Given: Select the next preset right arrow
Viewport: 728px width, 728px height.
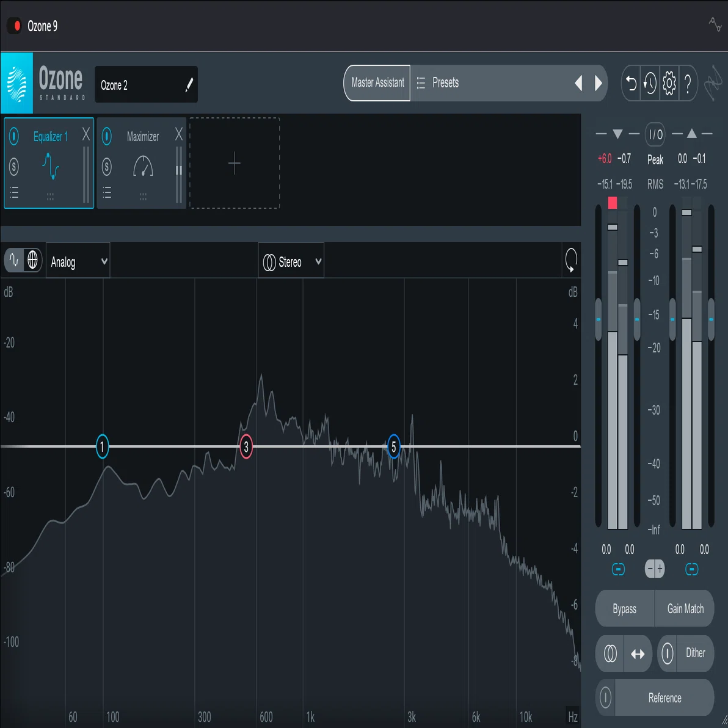Looking at the screenshot, I should coord(598,83).
